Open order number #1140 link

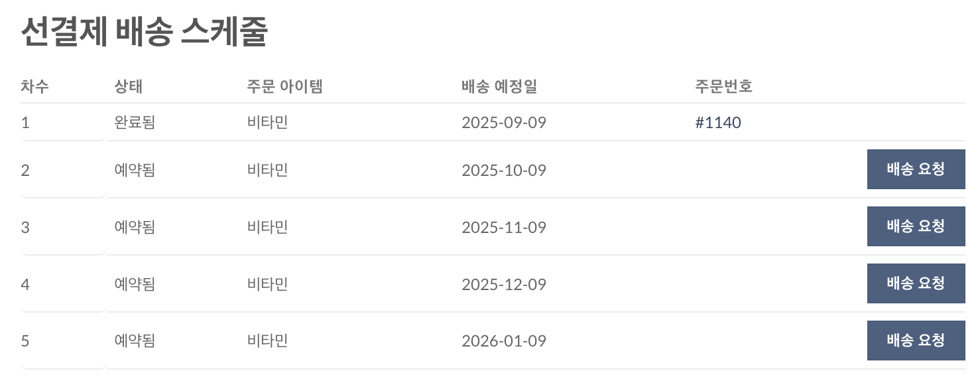(x=718, y=123)
